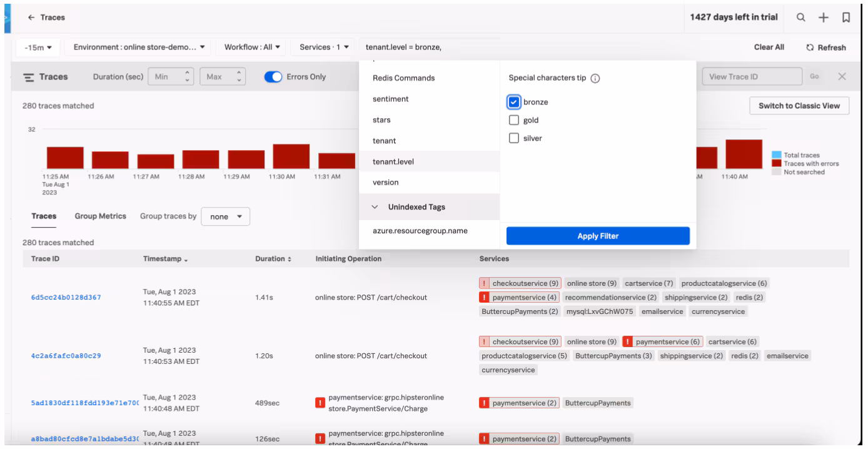Viewport: 868px width, 449px height.
Task: Click the Refresh button
Action: (825, 48)
